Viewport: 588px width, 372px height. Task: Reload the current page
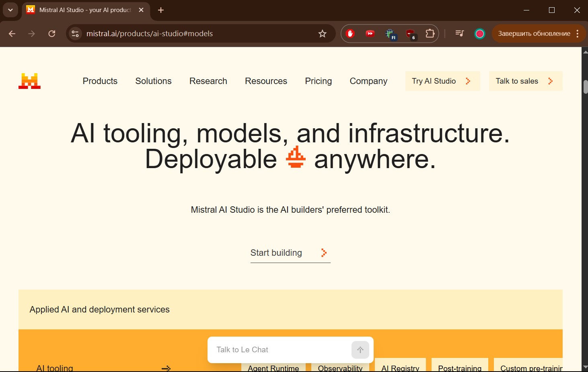52,34
